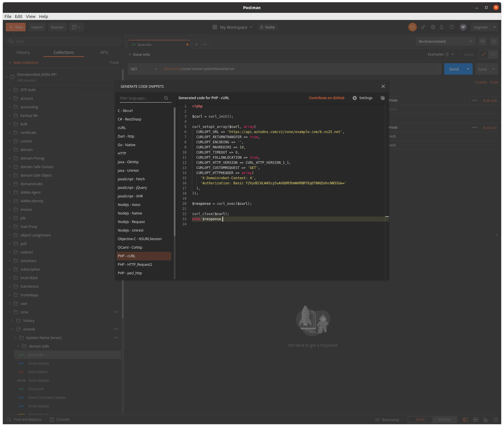Click Contribute on GitHub link
This screenshot has width=504, height=427.
(327, 98)
